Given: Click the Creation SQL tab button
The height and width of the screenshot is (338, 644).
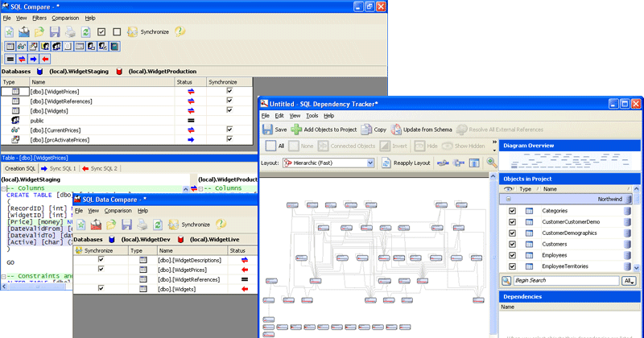Looking at the screenshot, I should pyautogui.click(x=19, y=168).
